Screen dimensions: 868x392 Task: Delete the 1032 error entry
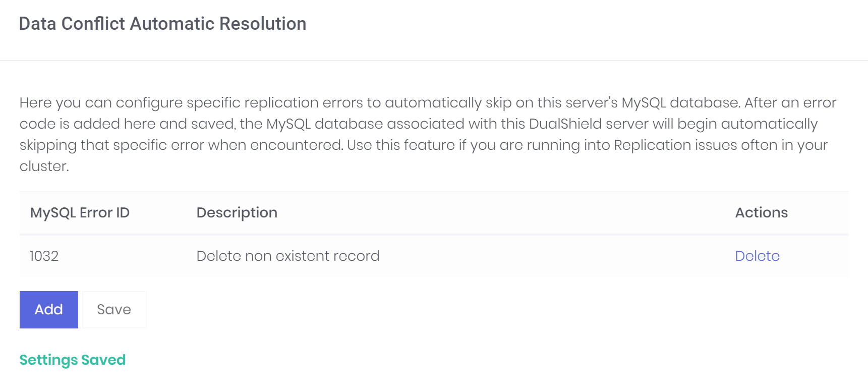coord(757,256)
